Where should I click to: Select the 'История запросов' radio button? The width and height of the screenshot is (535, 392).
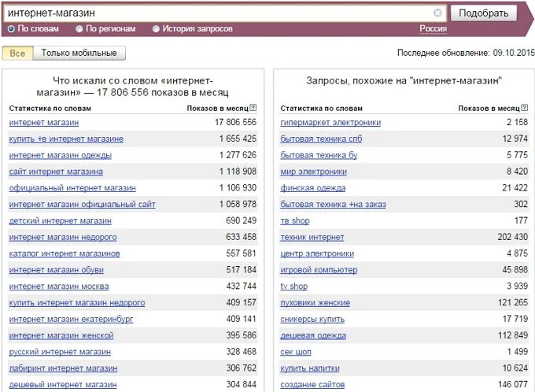tap(156, 28)
